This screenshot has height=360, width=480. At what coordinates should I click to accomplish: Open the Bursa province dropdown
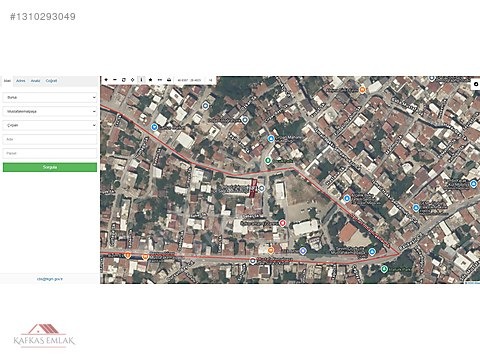click(x=50, y=97)
